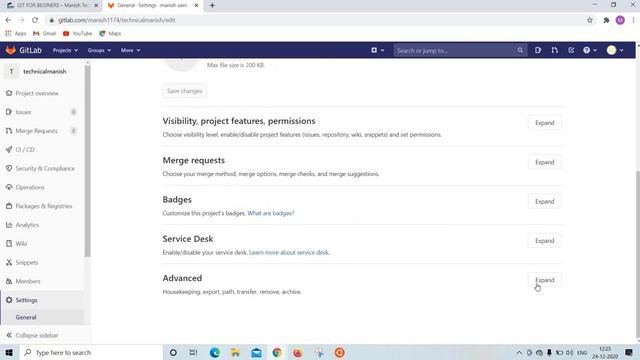
Task: Click the Settings gear icon in sidebar
Action: (x=9, y=300)
